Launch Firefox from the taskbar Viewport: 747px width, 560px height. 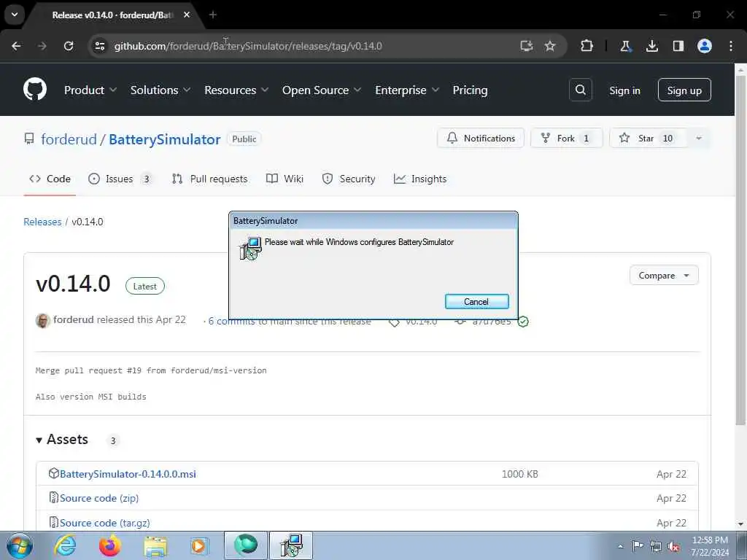[x=109, y=545]
